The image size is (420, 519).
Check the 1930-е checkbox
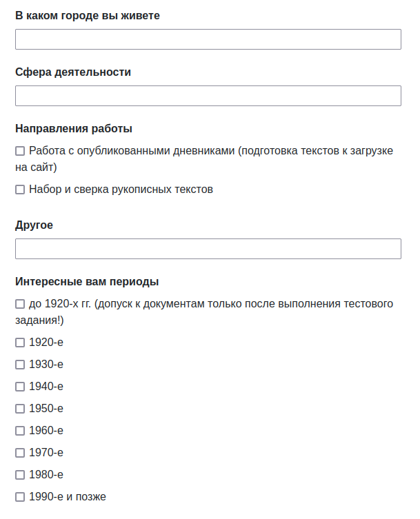point(20,365)
